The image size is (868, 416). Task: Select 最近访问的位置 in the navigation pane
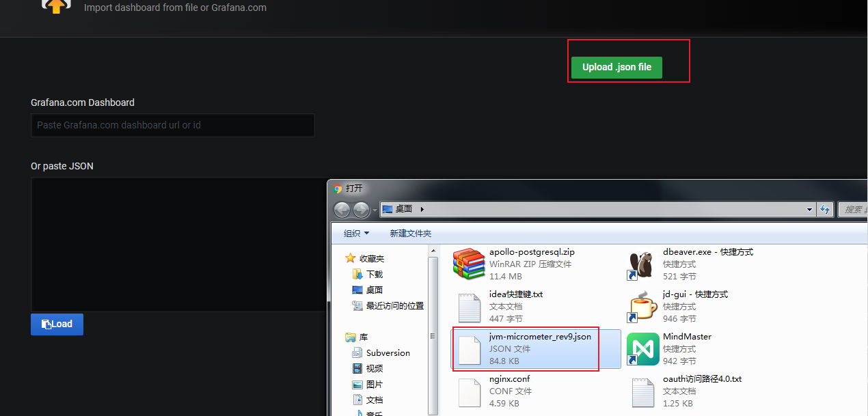coord(395,305)
